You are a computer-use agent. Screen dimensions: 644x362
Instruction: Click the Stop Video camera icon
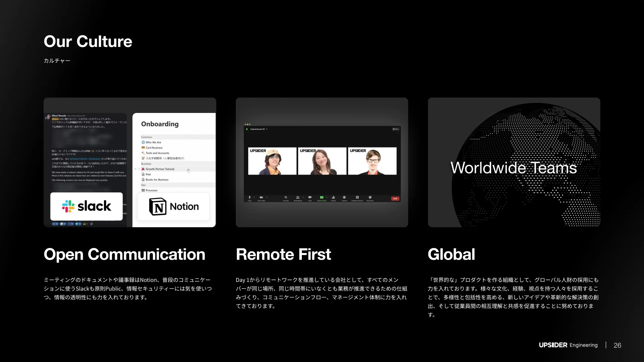pyautogui.click(x=261, y=197)
